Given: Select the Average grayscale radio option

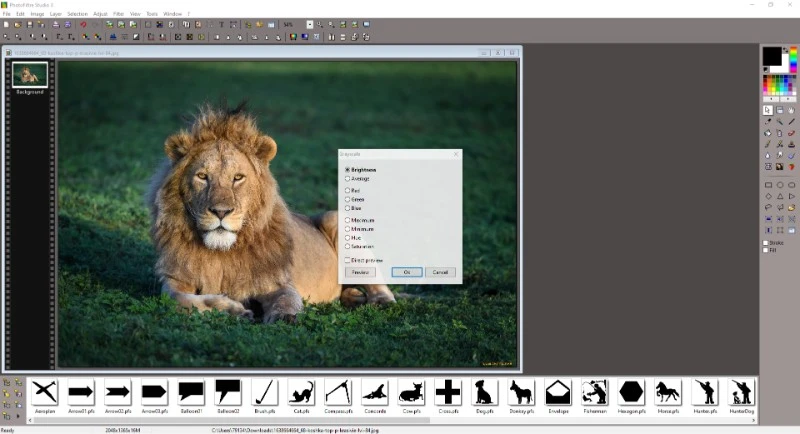Looking at the screenshot, I should [347, 179].
